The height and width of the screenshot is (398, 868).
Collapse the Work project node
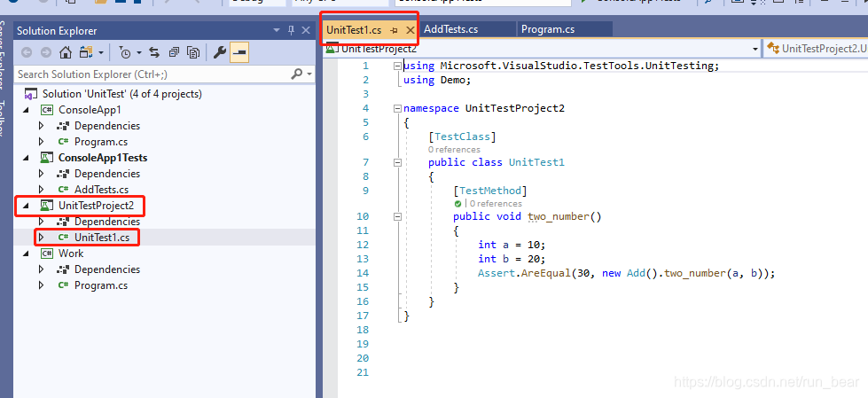point(26,254)
